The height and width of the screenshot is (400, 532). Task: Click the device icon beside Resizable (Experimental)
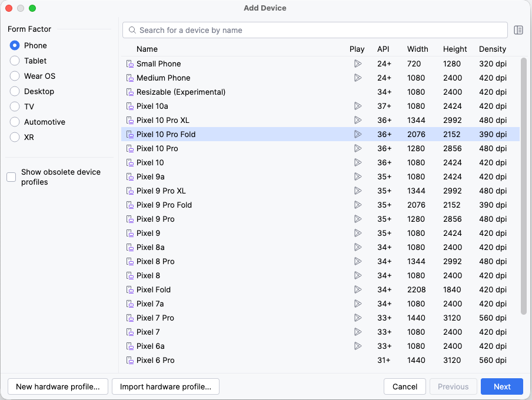pos(130,92)
